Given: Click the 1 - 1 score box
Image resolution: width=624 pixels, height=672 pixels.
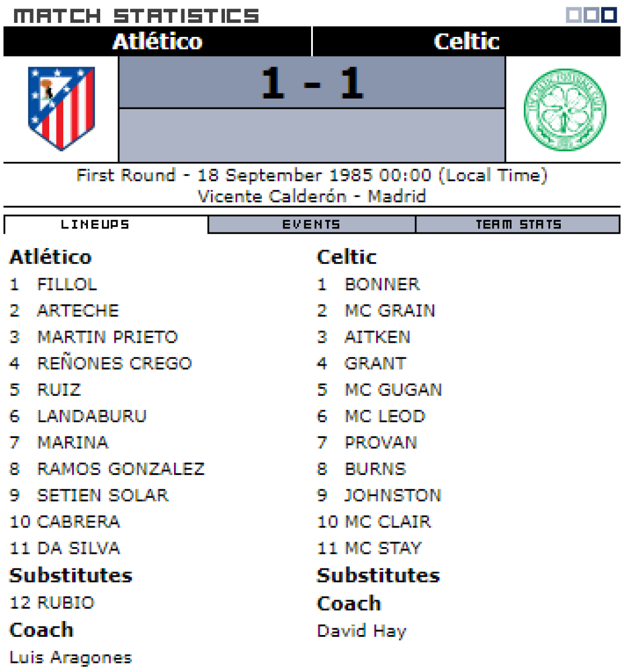Looking at the screenshot, I should click(x=312, y=83).
